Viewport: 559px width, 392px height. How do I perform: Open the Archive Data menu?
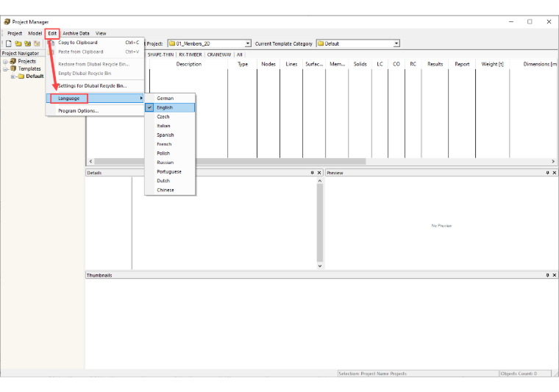click(x=76, y=33)
